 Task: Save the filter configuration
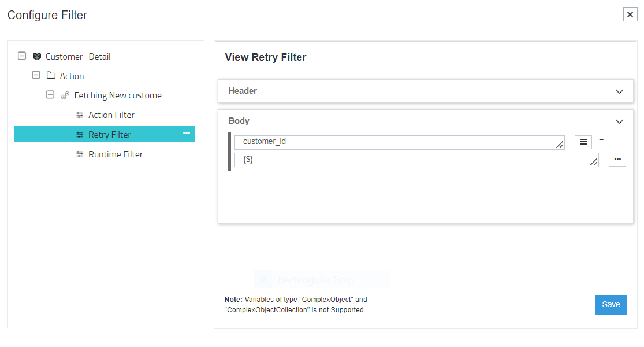(611, 304)
